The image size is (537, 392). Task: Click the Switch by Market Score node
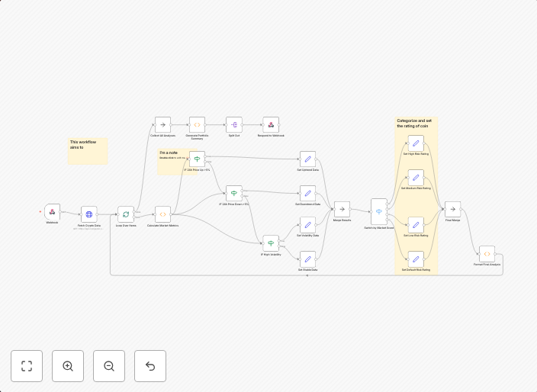coord(379,212)
